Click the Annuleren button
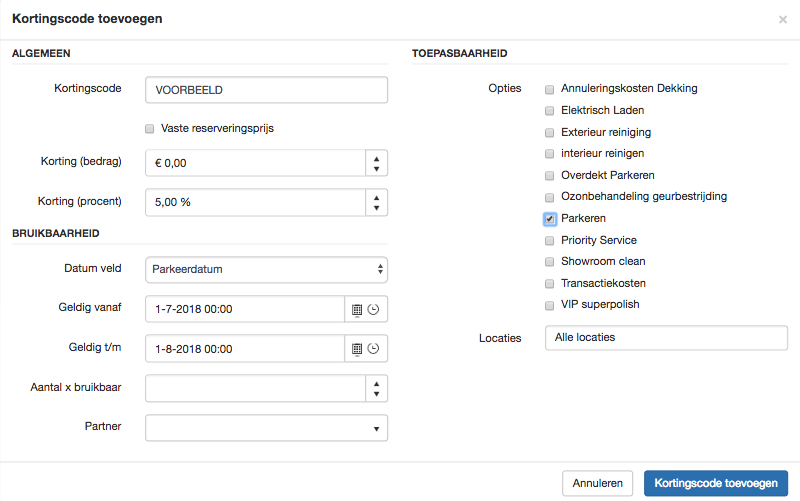 coord(597,483)
